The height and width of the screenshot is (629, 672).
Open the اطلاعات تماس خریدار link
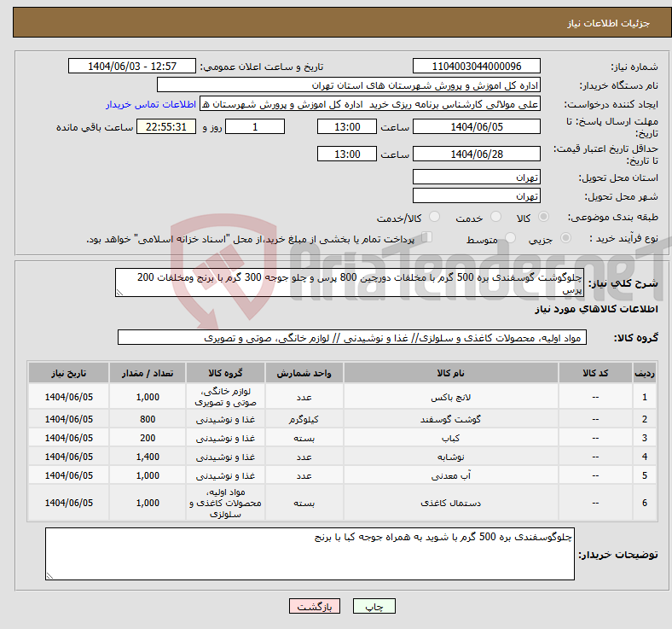[151, 104]
